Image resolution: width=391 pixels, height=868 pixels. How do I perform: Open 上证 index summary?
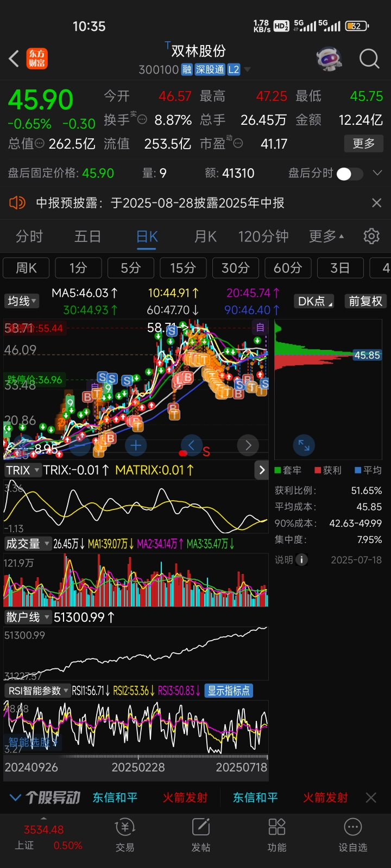(x=48, y=837)
